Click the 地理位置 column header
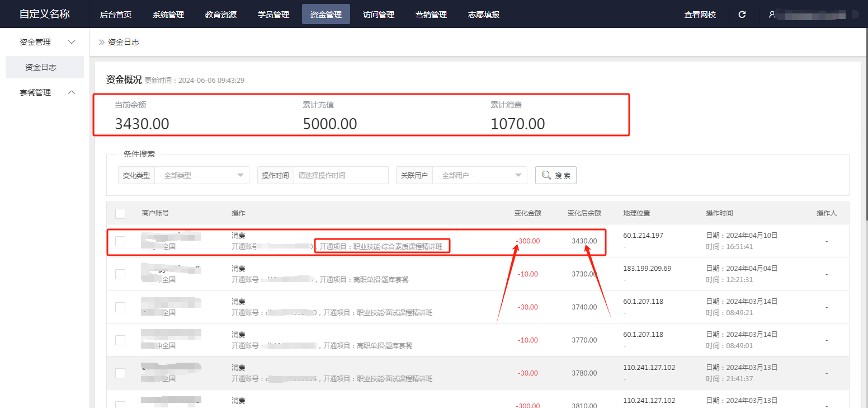This screenshot has width=868, height=408. click(636, 213)
